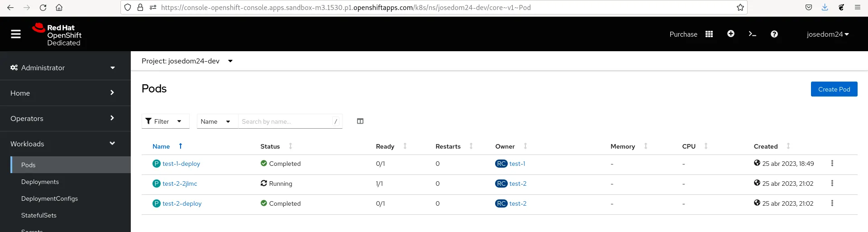868x232 pixels.
Task: Open the Filter dropdown
Action: click(165, 121)
